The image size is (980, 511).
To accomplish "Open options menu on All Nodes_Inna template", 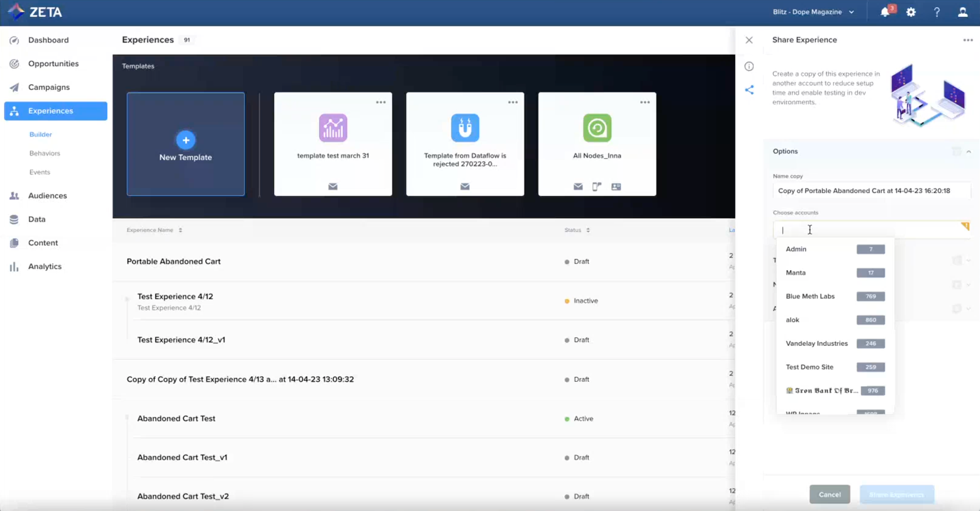I will [645, 102].
